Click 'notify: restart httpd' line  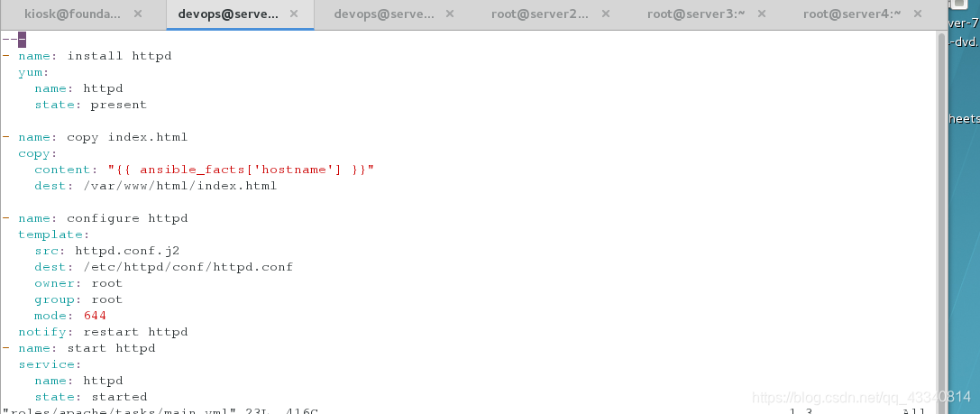click(x=103, y=332)
